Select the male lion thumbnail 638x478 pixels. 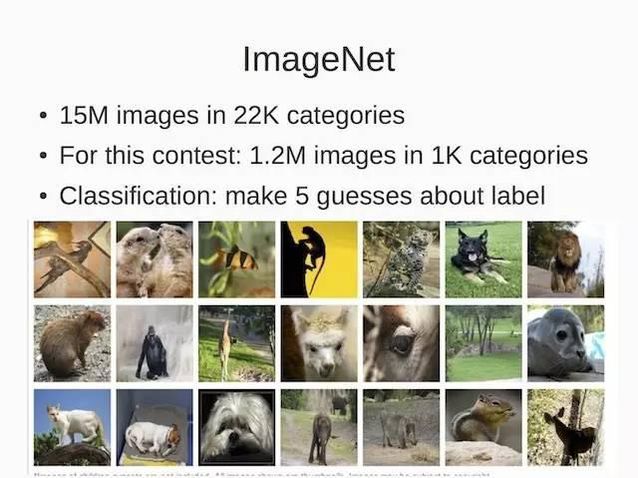[566, 260]
